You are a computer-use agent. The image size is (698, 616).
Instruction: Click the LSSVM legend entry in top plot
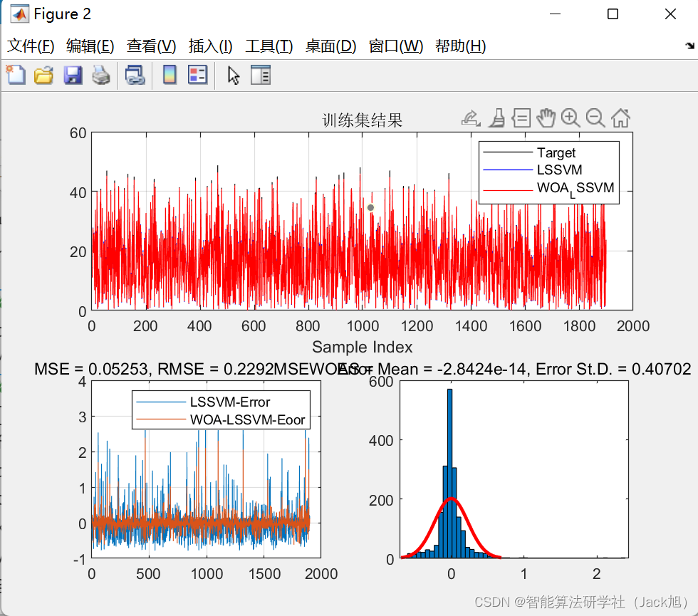coord(559,169)
